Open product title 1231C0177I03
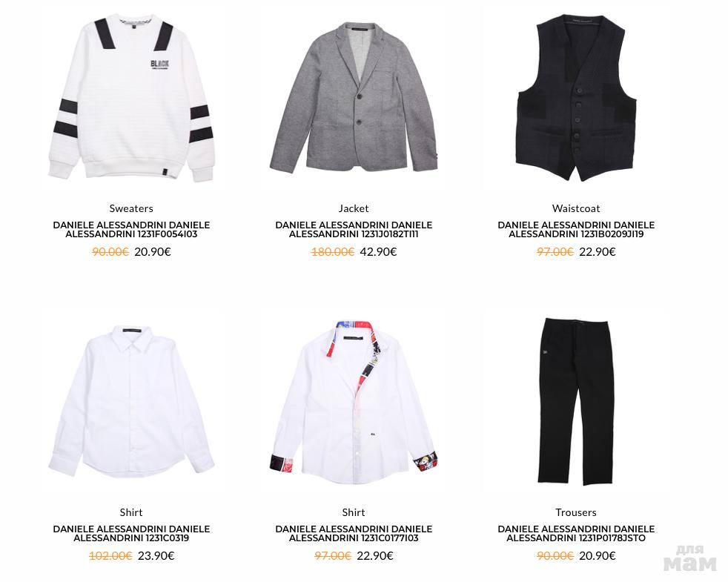728x582 pixels. pyautogui.click(x=354, y=534)
